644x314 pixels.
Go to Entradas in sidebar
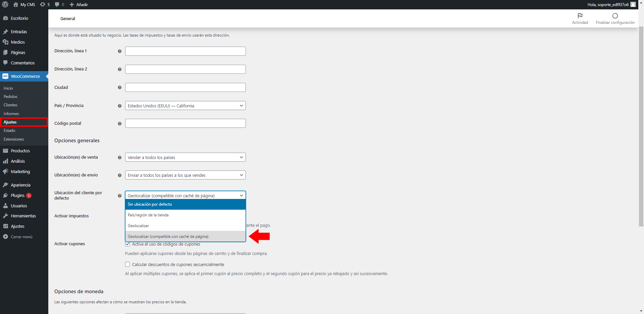click(x=24, y=32)
